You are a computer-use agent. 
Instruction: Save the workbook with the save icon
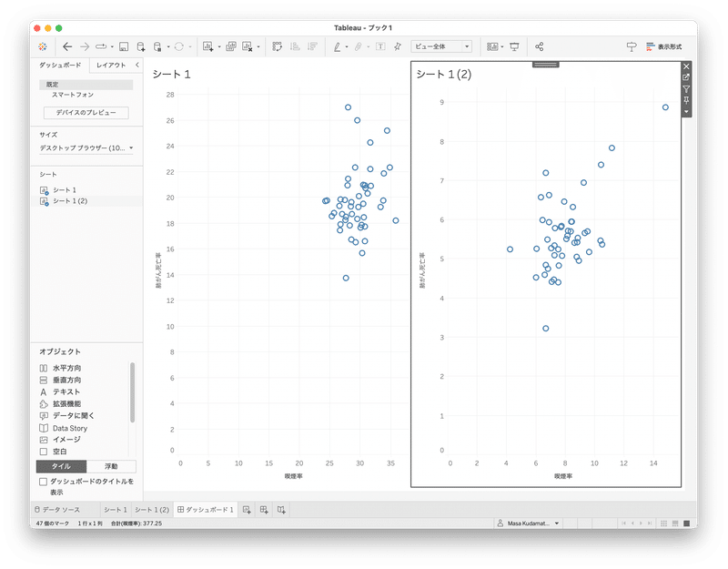click(x=124, y=46)
